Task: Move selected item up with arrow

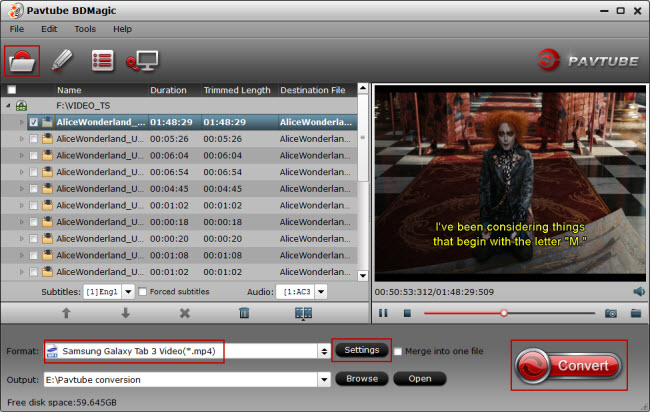Action: (x=66, y=313)
